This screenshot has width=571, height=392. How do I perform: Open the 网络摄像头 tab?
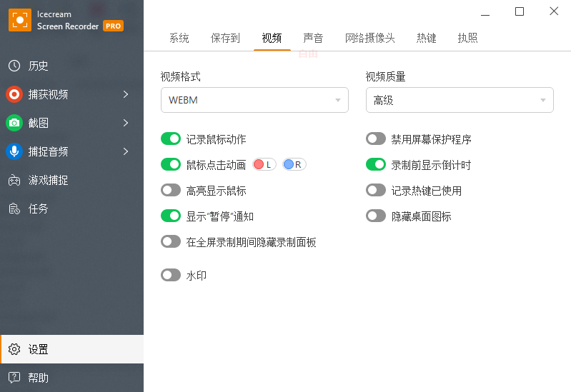pos(370,38)
